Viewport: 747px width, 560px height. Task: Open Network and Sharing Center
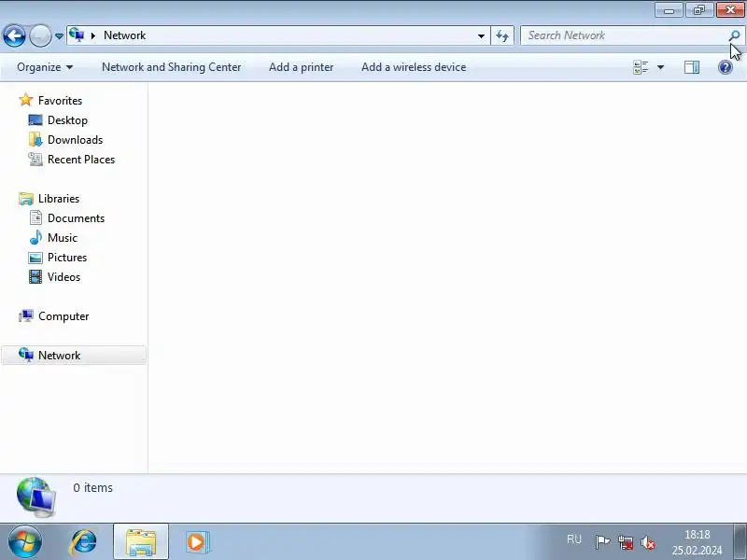coord(172,67)
